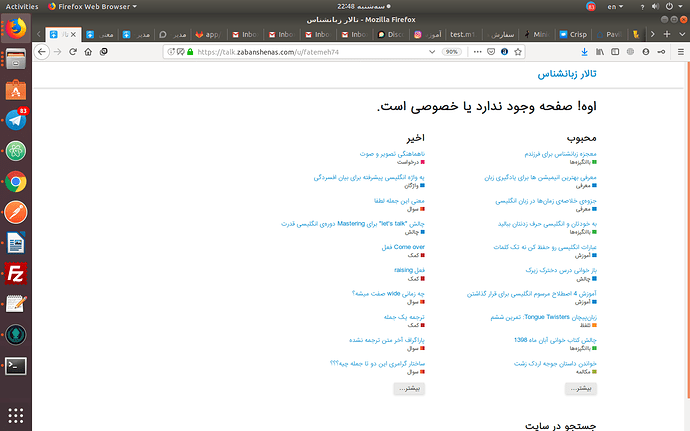690x431 pixels.
Task: Launch Telegram from the dock
Action: click(16, 120)
